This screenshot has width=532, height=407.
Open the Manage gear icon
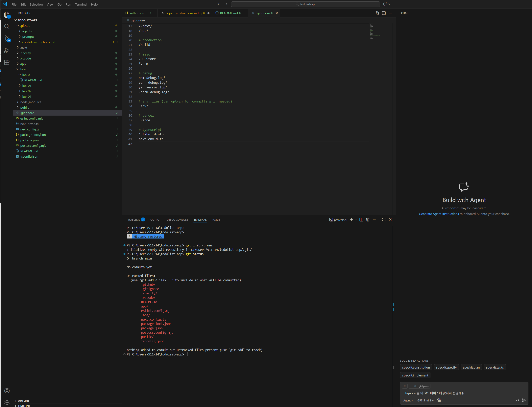7,403
